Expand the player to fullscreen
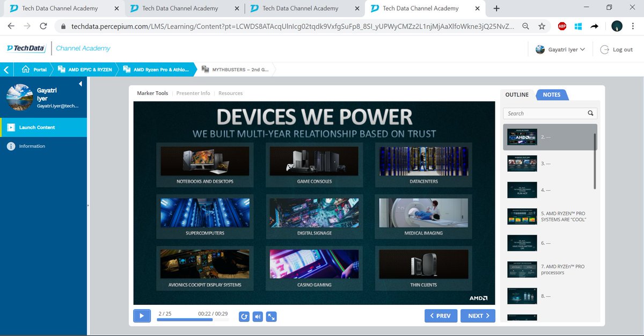Screen dimensions: 644x336 [271, 317]
